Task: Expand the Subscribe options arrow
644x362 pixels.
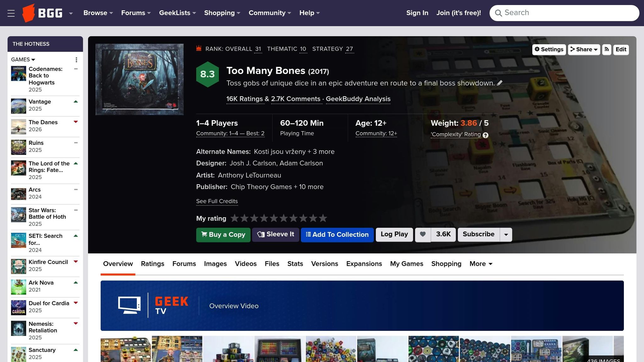Action: [506, 235]
